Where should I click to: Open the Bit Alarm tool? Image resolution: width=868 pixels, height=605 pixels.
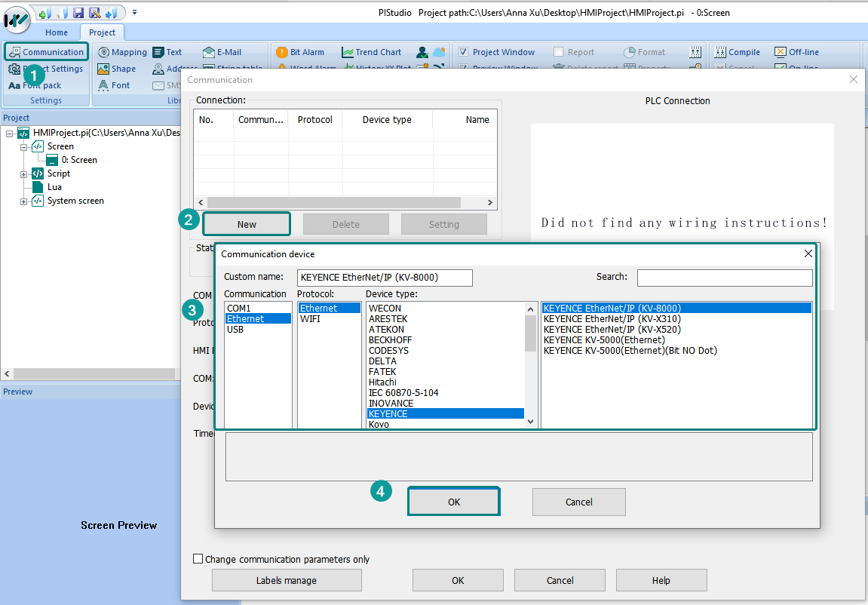coord(300,52)
